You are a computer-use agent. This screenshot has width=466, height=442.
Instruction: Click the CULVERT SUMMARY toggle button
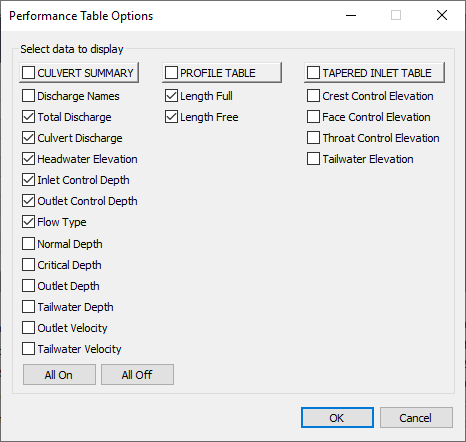(79, 72)
